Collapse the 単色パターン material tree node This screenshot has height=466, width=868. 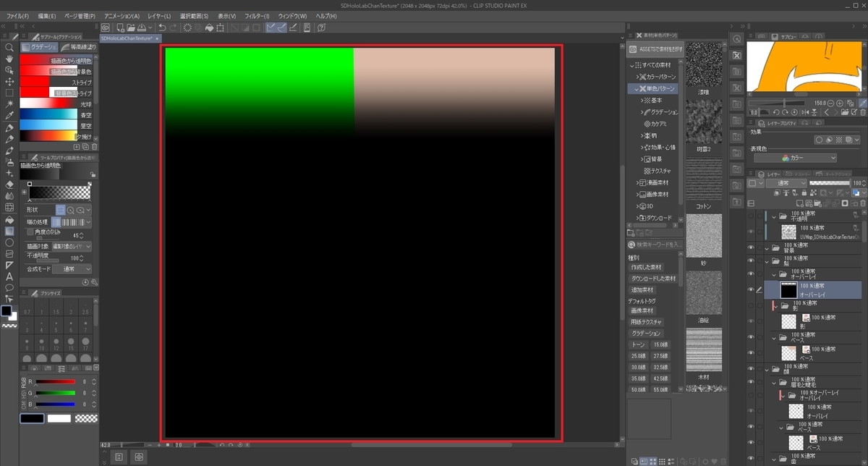click(x=637, y=89)
